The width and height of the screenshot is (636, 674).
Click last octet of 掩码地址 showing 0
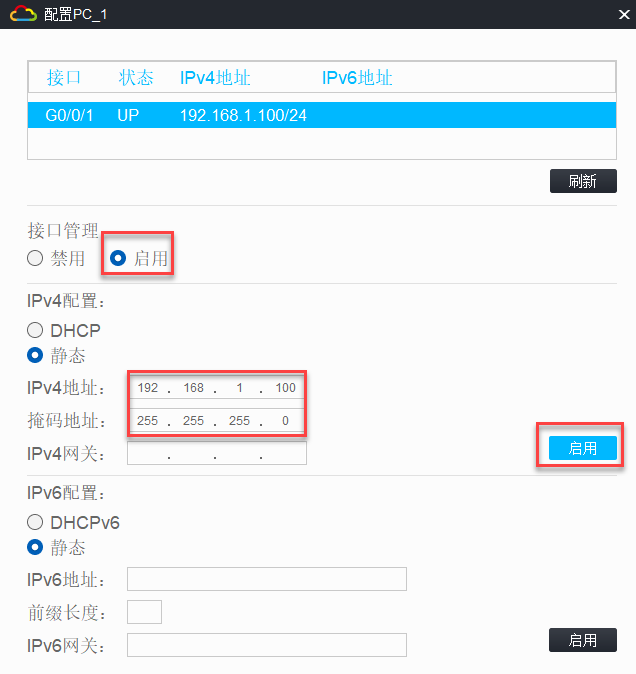point(285,421)
